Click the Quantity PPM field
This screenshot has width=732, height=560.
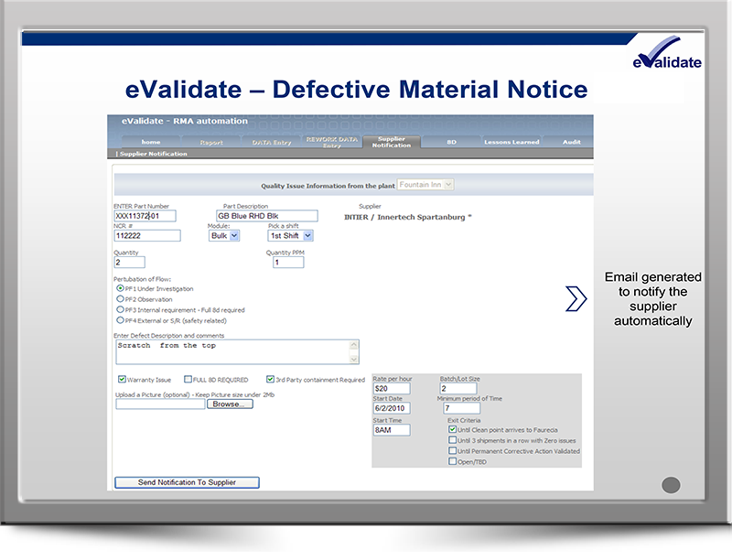288,263
